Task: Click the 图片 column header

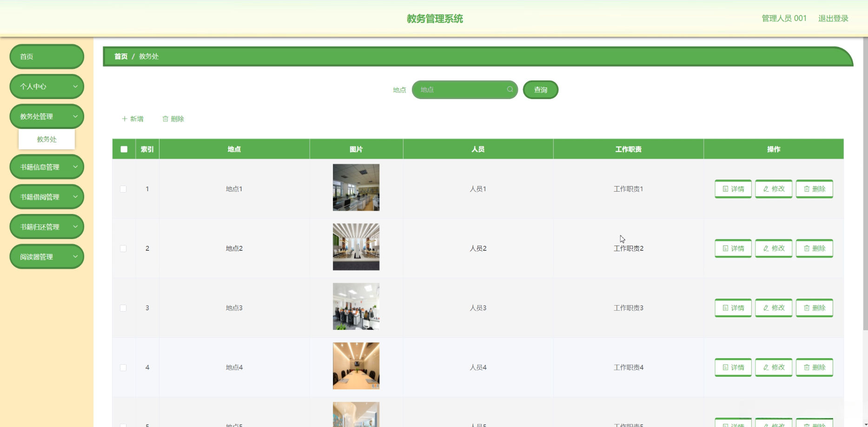Action: [356, 149]
